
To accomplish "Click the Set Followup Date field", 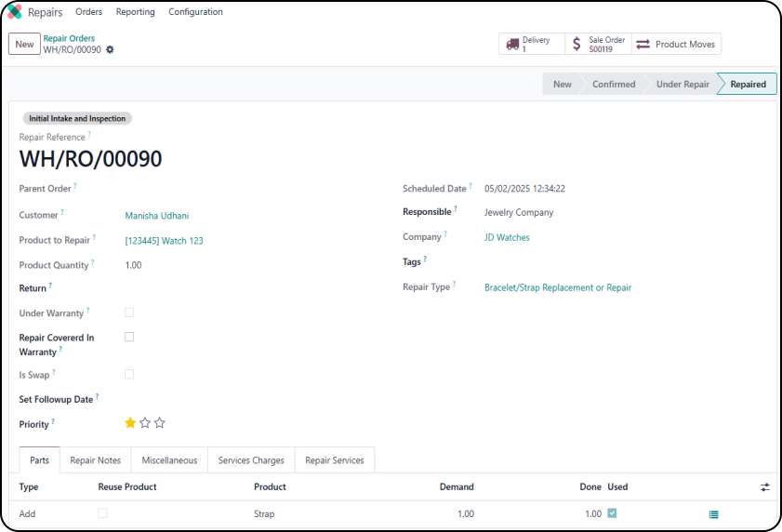I will coord(249,399).
